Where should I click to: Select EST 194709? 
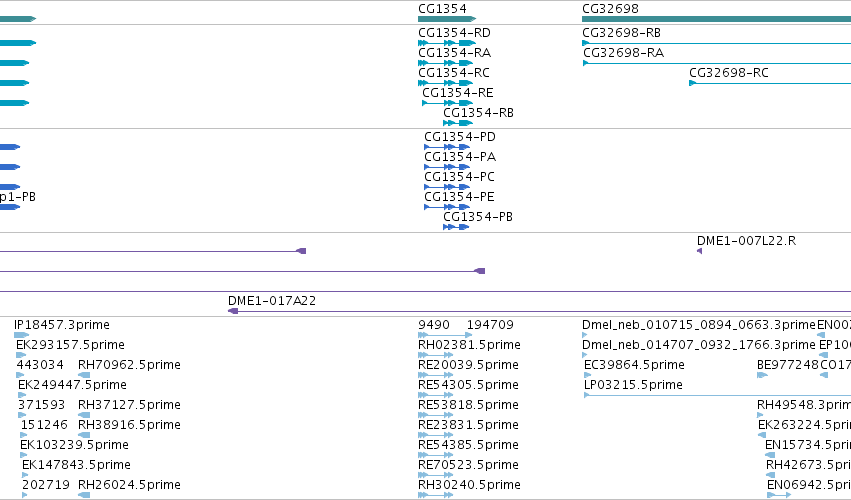tap(490, 325)
